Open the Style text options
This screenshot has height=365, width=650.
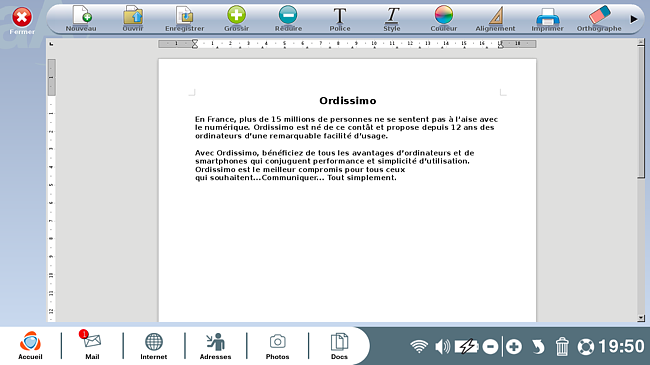tap(392, 19)
